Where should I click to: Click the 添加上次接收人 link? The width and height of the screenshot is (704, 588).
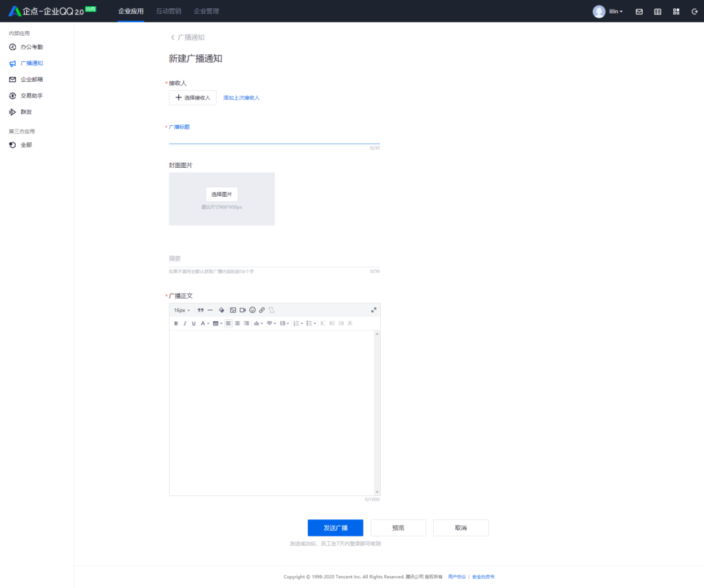click(241, 98)
